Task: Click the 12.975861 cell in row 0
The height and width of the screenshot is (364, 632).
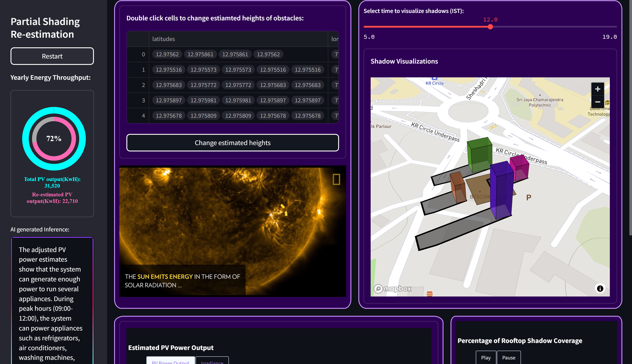Action: (200, 54)
